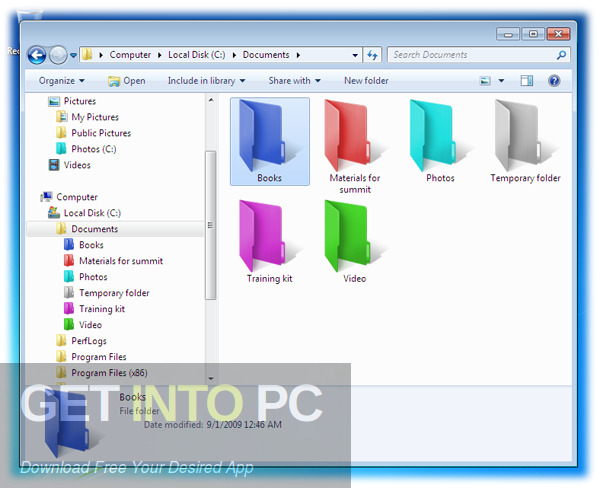Open Help with the question mark icon
The image size is (600, 488).
click(554, 81)
